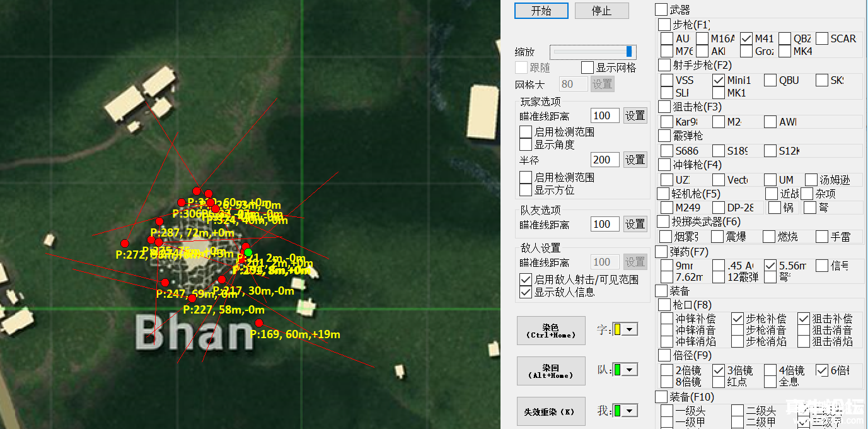
Task: Click the 开始 start button
Action: tap(541, 11)
